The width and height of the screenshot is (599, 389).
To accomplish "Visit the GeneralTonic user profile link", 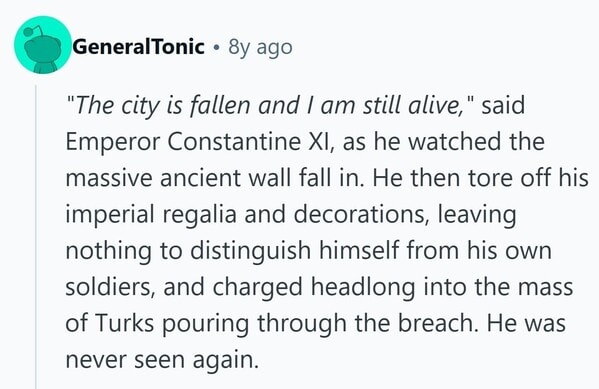I will 138,47.
